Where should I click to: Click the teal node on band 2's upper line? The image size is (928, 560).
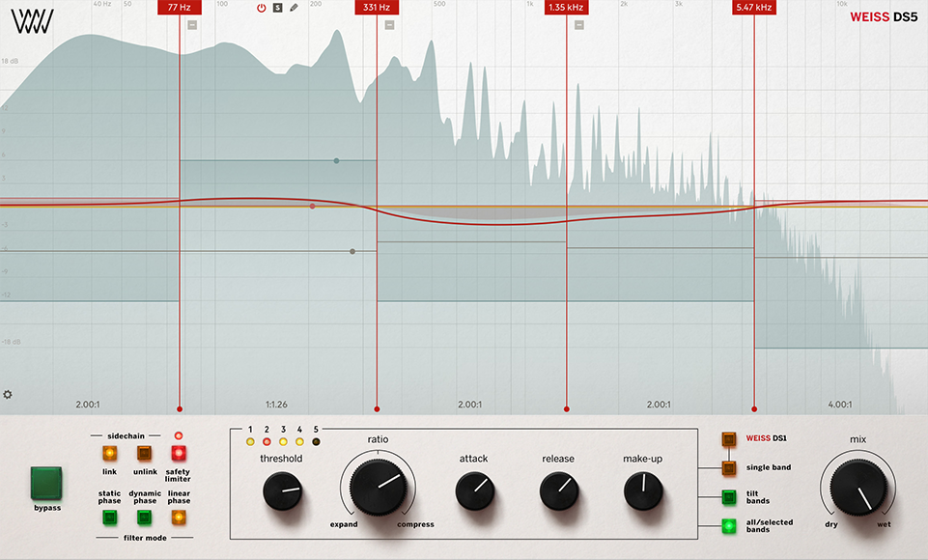tap(336, 160)
